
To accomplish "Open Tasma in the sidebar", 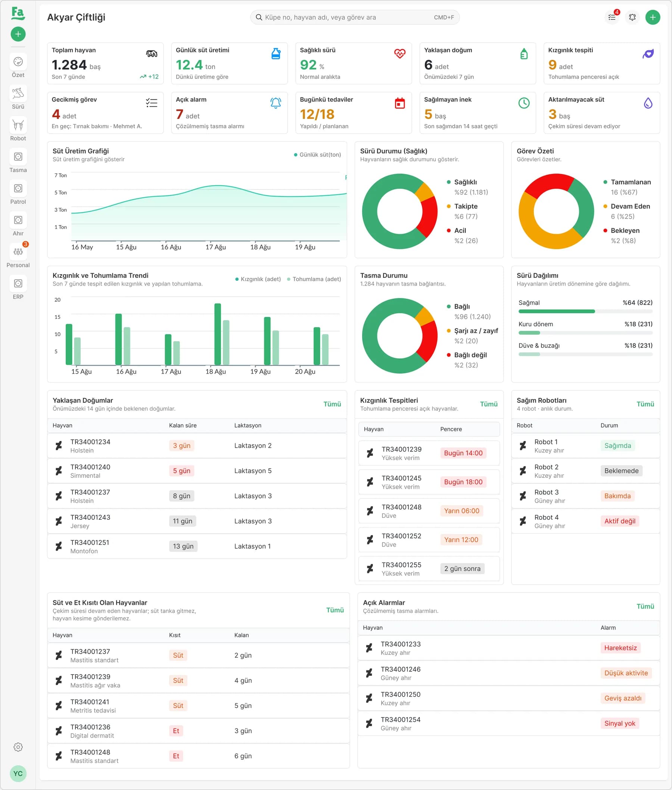I will point(18,161).
